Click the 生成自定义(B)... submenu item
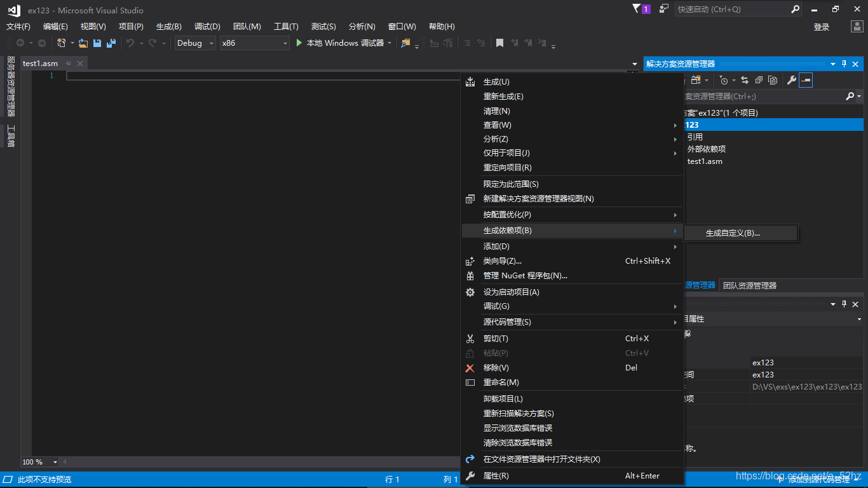Screen dimensions: 868x488 [741, 233]
